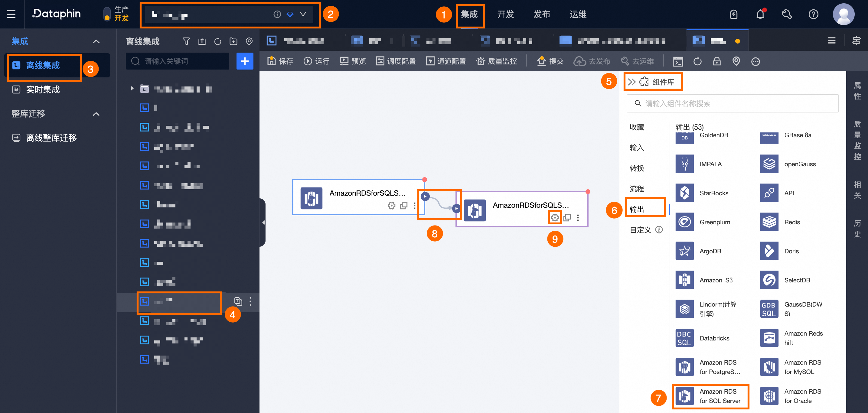
Task: Switch to the 运维 top tab
Action: 578,14
